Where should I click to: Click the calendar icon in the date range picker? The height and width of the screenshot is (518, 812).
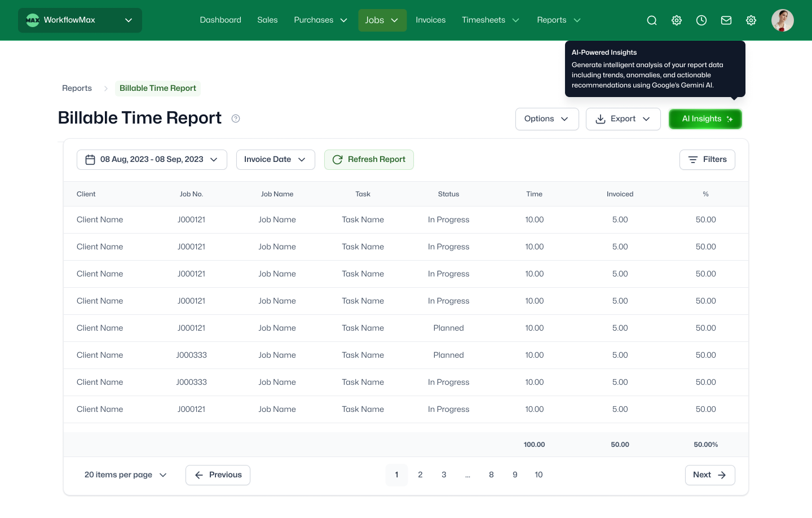[x=90, y=160]
